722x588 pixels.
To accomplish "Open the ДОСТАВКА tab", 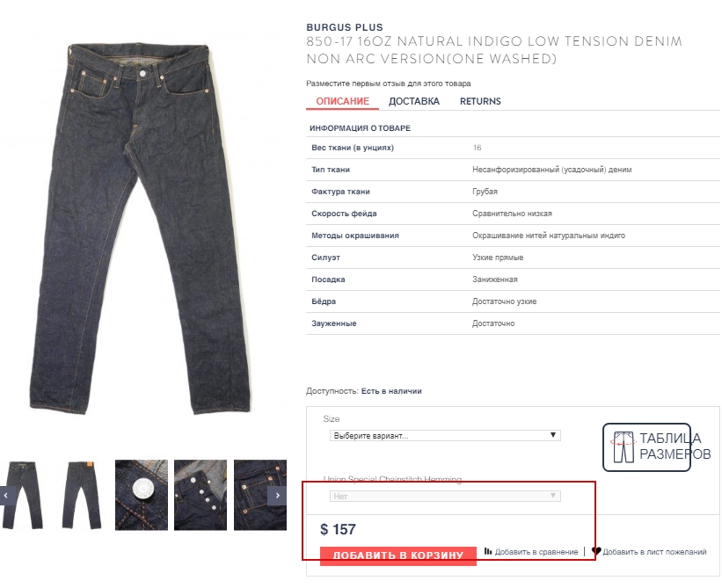I will click(x=414, y=101).
